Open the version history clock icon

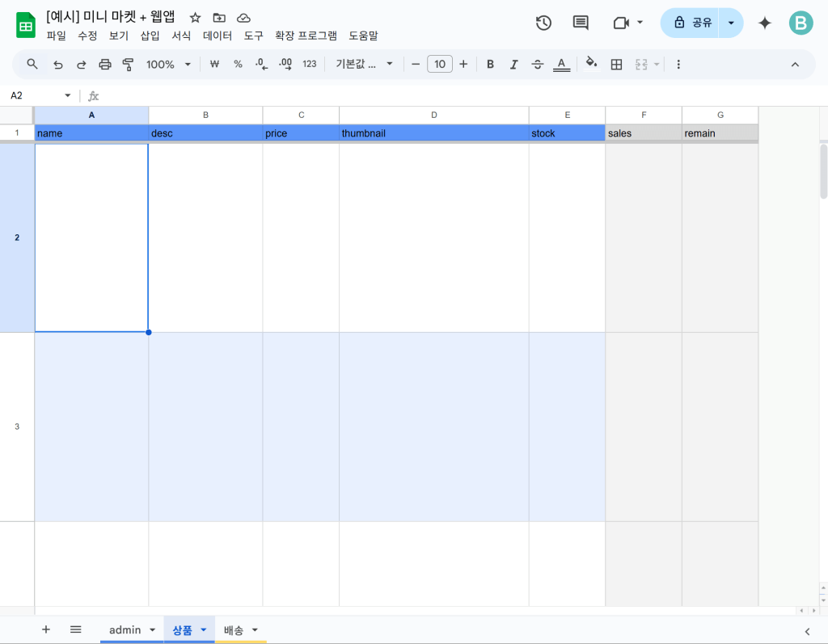click(x=543, y=23)
